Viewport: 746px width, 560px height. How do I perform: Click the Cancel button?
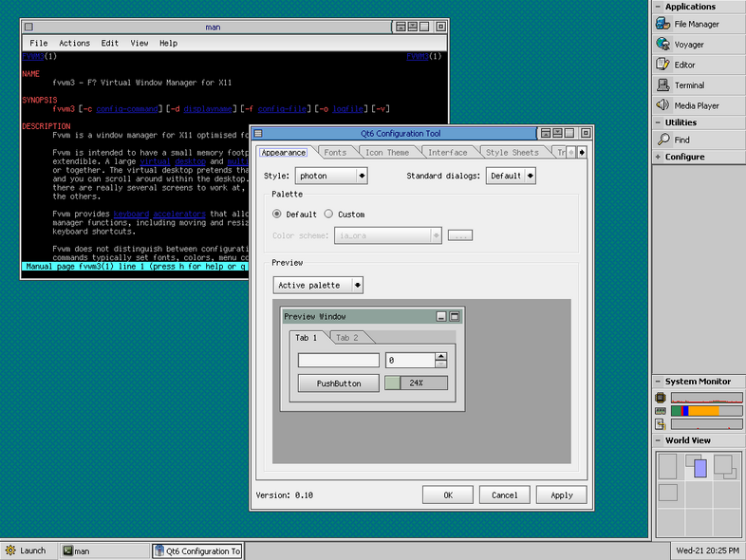coord(504,495)
